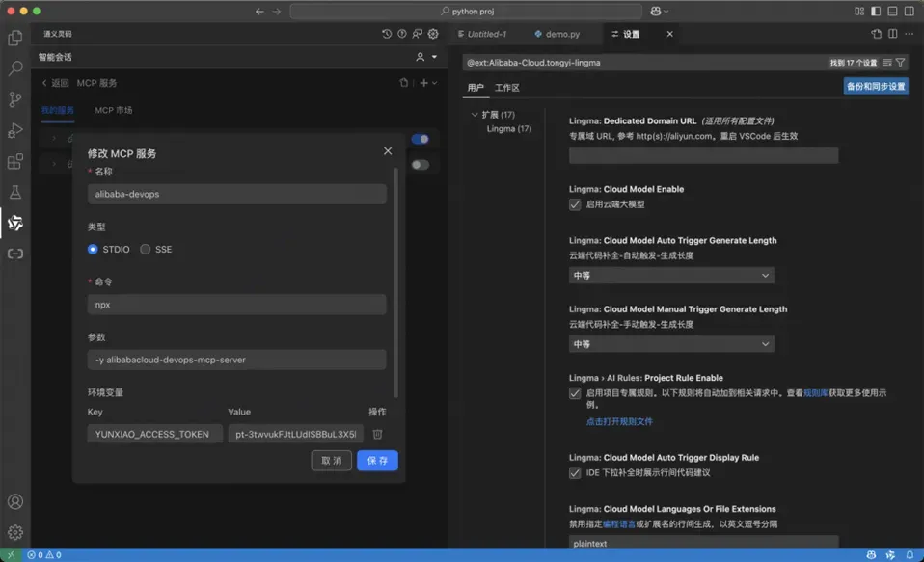Open dropdown arrow next to add MCP plus
Image resolution: width=924 pixels, height=562 pixels.
coord(435,83)
